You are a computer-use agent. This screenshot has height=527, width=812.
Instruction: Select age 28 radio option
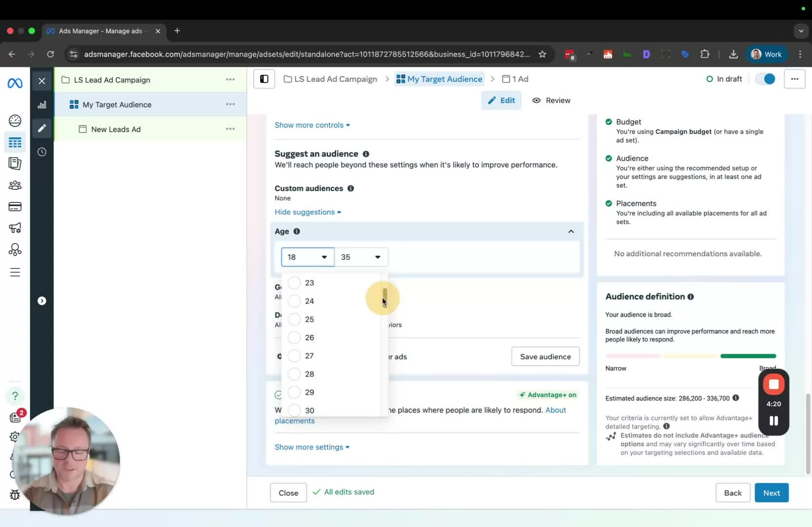294,374
